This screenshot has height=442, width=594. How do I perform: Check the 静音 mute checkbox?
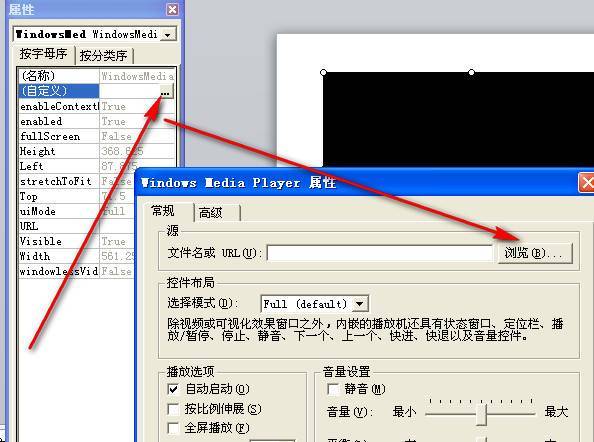333,389
